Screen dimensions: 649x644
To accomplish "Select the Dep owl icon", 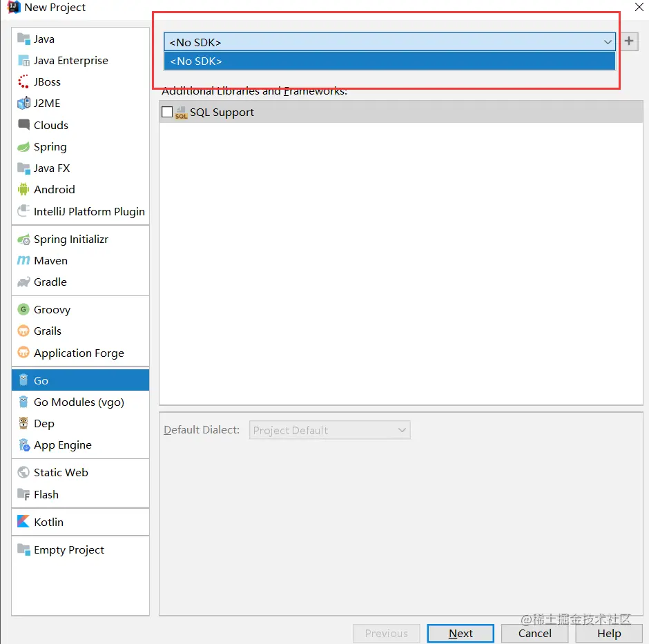I will [23, 423].
